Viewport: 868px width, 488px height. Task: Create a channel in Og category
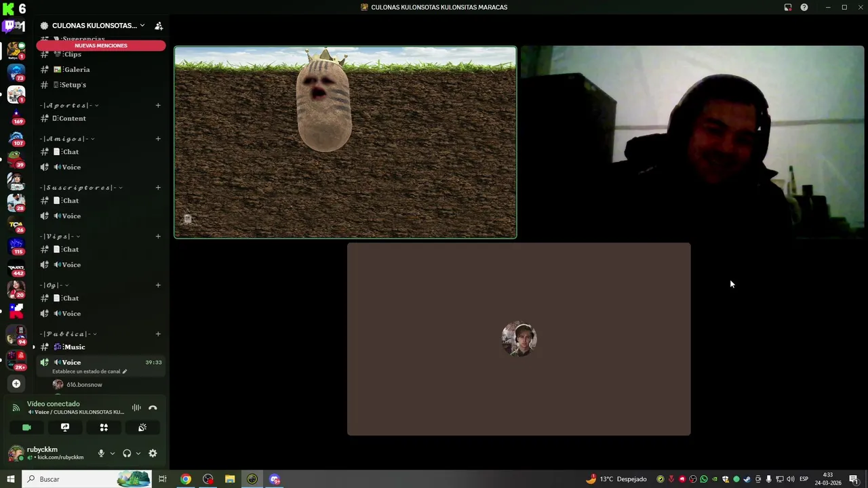[x=158, y=285]
